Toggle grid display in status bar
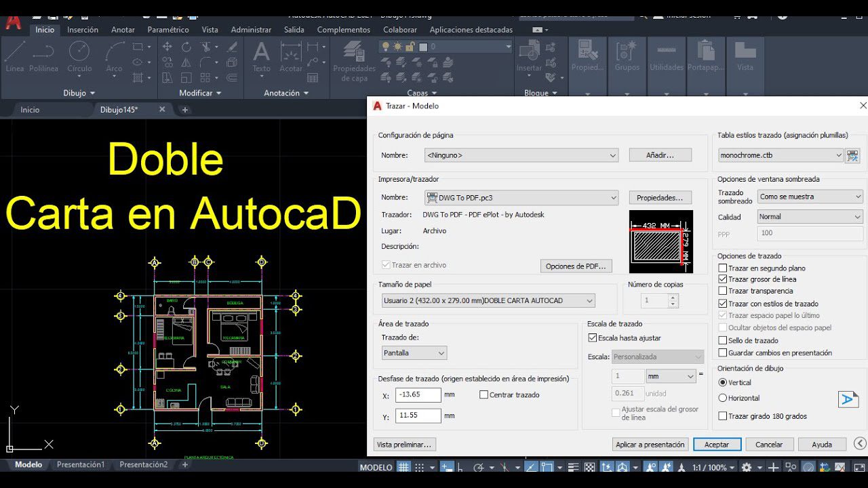868x488 pixels. (403, 467)
